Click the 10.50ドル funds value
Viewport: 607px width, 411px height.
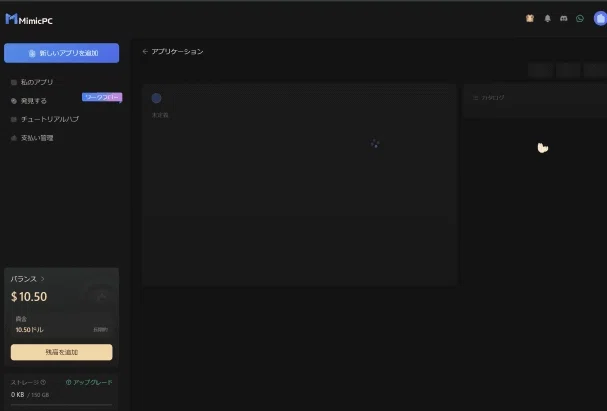coord(29,330)
